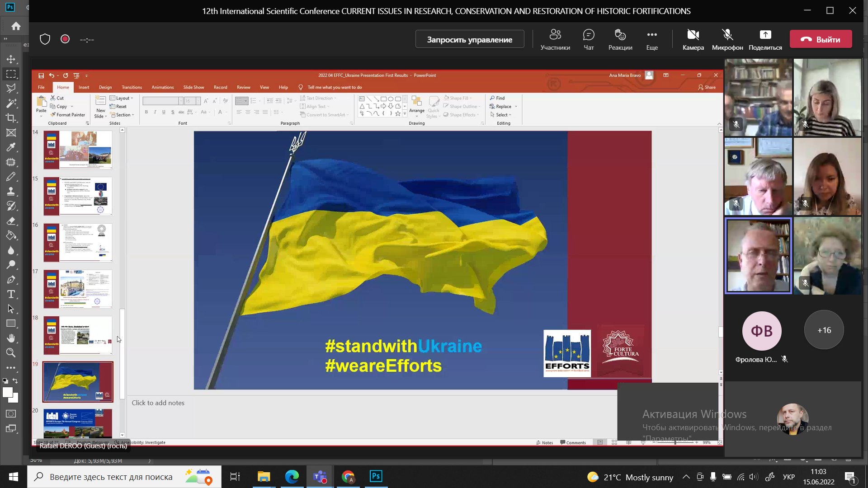
Task: Select the Hand tool
Action: (11, 338)
